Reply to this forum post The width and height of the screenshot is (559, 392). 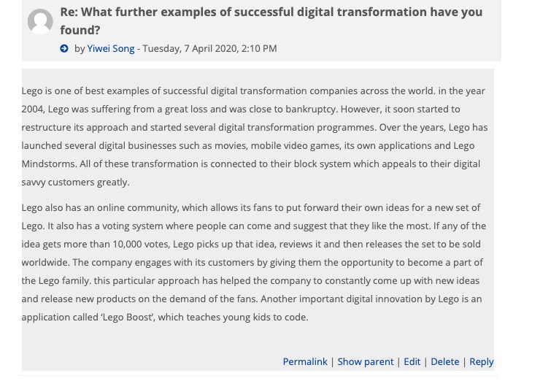482,361
